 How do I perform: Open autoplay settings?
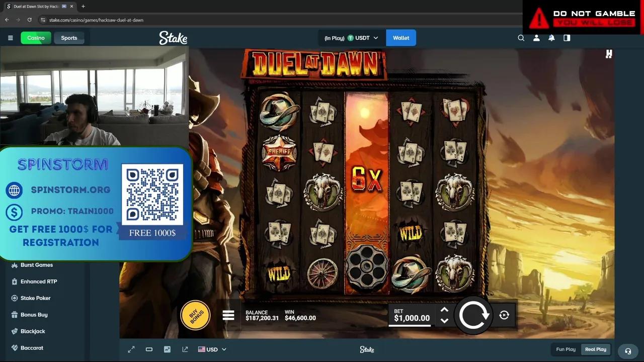(x=504, y=315)
